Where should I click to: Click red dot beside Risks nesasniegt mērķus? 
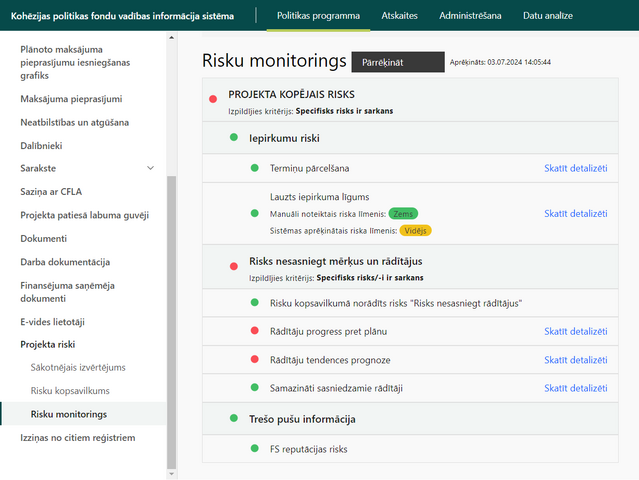click(234, 266)
